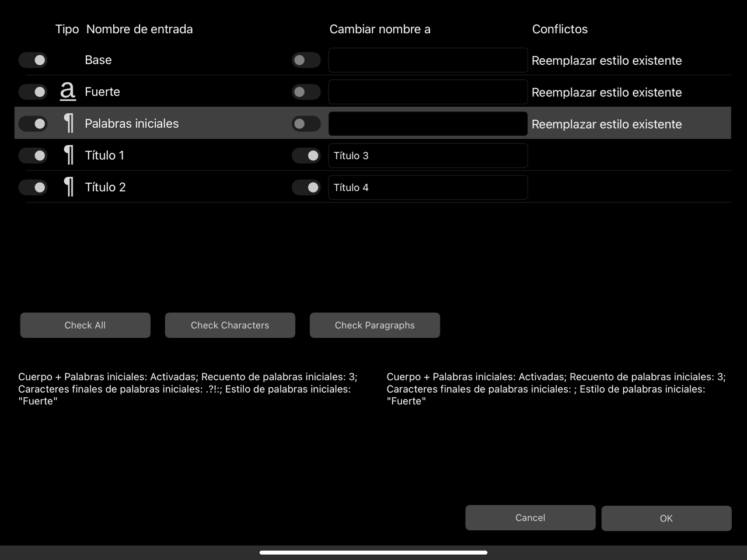This screenshot has height=560, width=747.
Task: Click the character style icon beside Fuerte
Action: tap(68, 91)
